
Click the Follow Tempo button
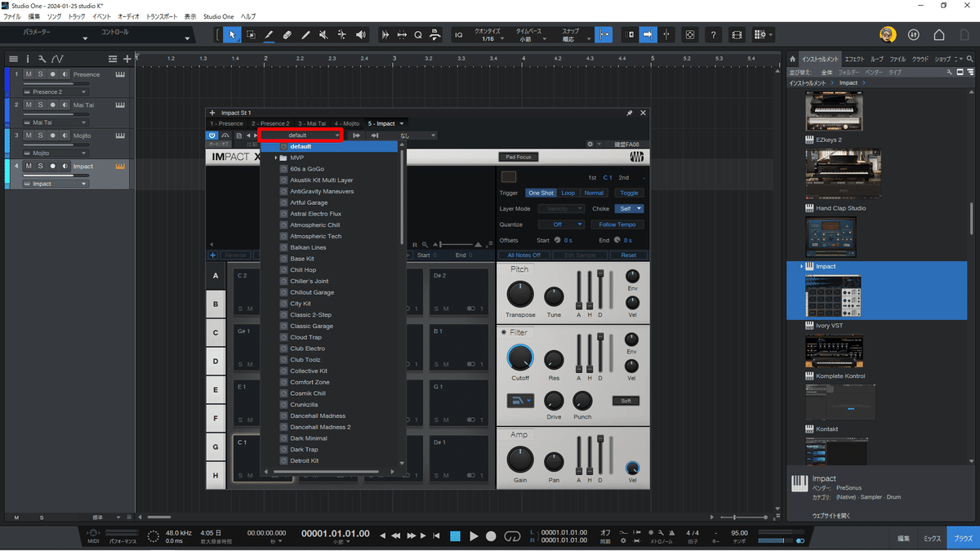[617, 224]
